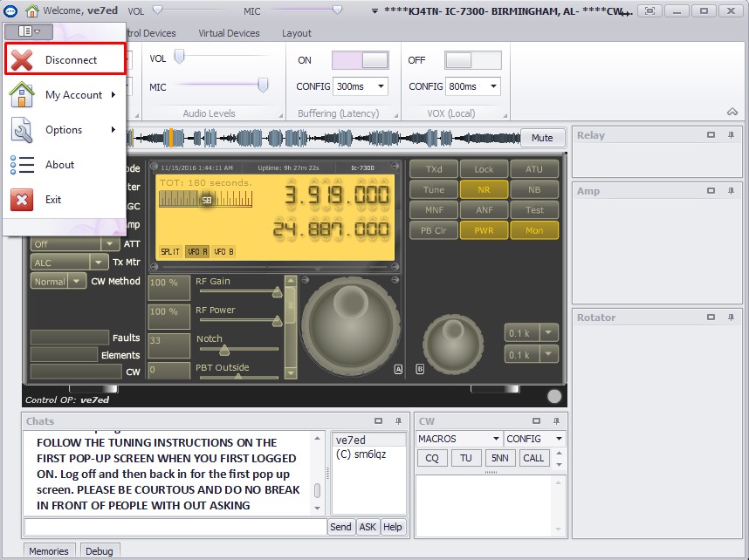This screenshot has width=749, height=560.
Task: Pin the Rotator panel
Action: (x=731, y=318)
